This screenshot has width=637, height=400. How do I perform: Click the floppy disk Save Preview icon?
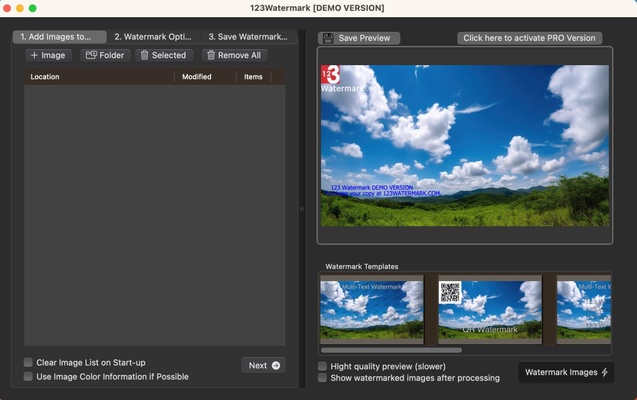click(328, 38)
